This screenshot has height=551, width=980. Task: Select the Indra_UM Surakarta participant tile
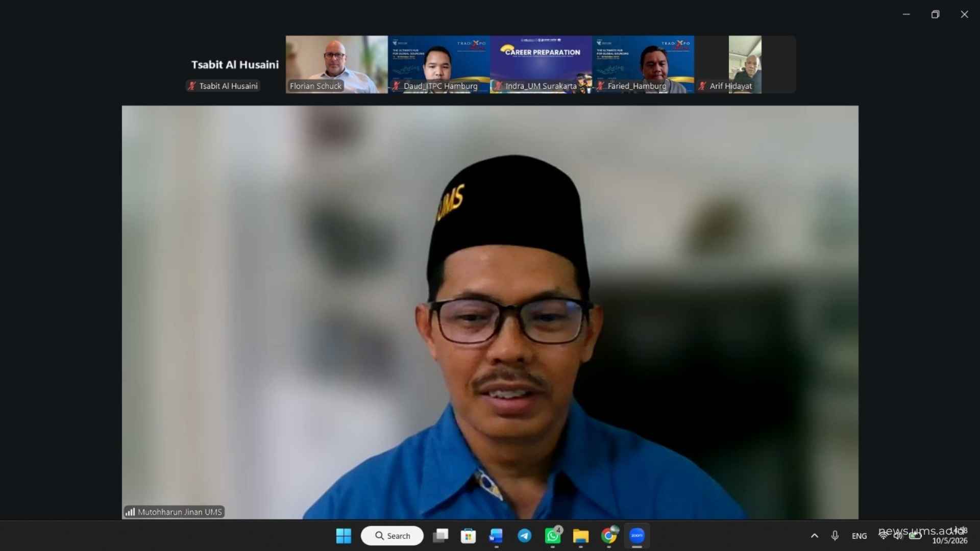coord(541,64)
